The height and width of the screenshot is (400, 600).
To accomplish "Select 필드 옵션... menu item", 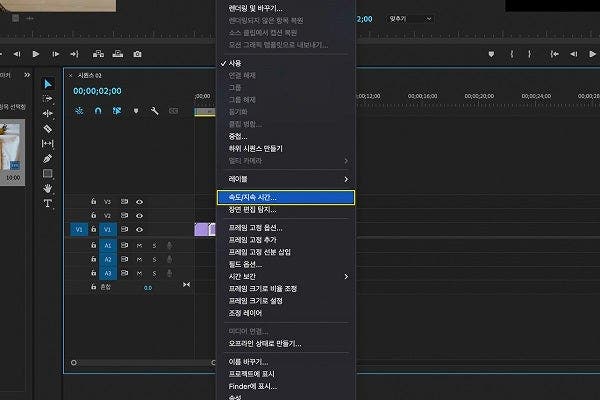I will [x=285, y=264].
